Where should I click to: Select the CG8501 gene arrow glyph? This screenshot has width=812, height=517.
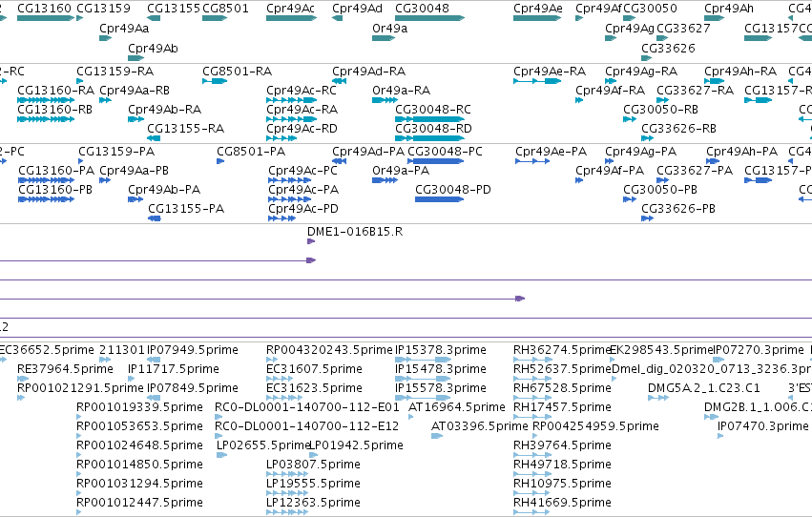coord(215,18)
